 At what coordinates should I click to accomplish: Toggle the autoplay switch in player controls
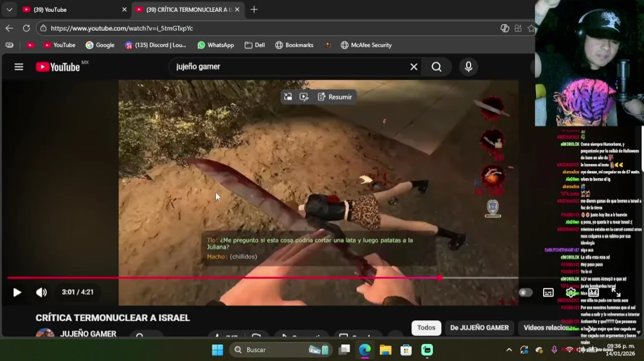[x=525, y=292]
